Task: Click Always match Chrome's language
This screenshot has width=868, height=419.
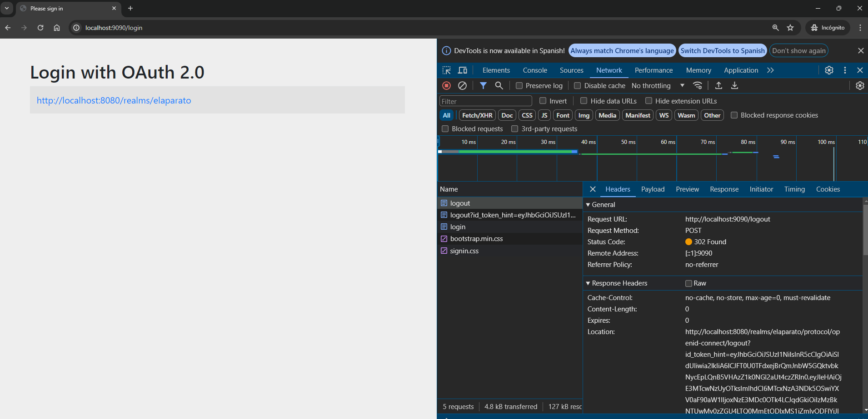Action: point(622,51)
